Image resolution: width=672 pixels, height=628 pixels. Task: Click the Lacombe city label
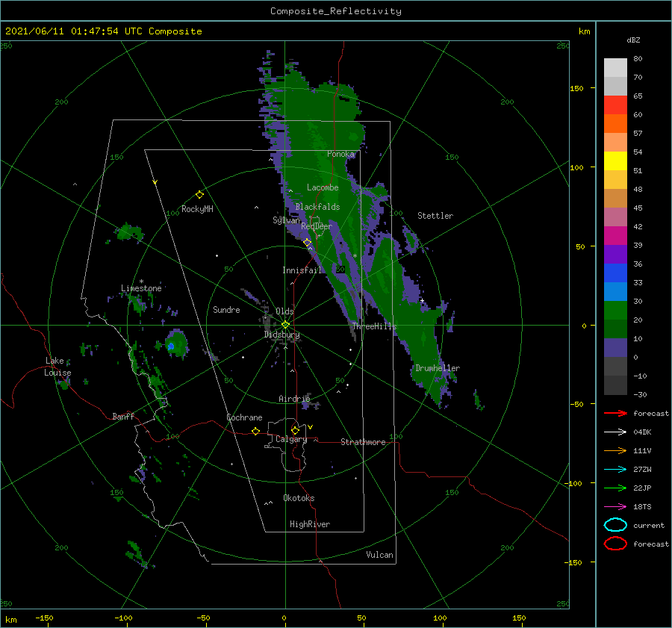coord(323,187)
